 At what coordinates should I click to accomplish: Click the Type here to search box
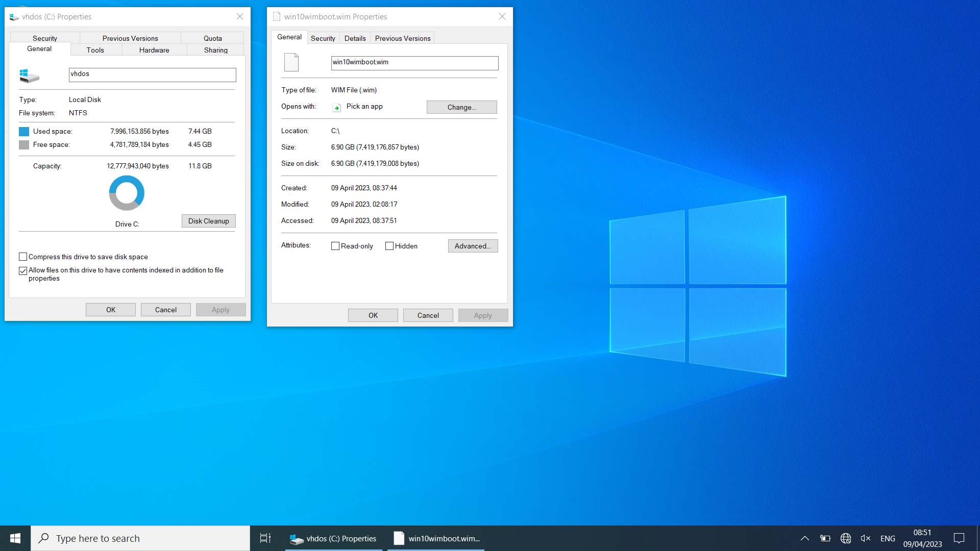[140, 538]
